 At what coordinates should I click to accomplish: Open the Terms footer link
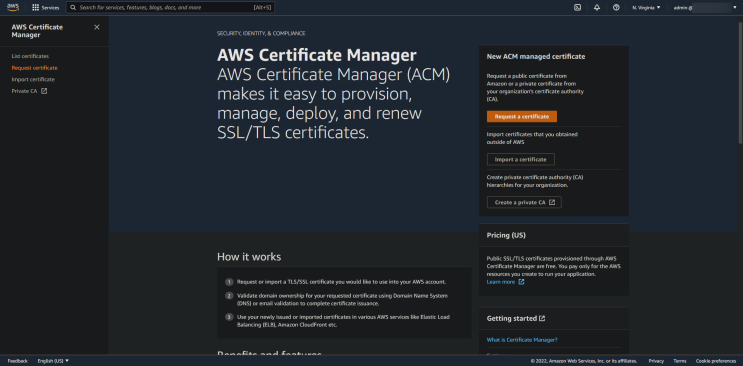680,361
